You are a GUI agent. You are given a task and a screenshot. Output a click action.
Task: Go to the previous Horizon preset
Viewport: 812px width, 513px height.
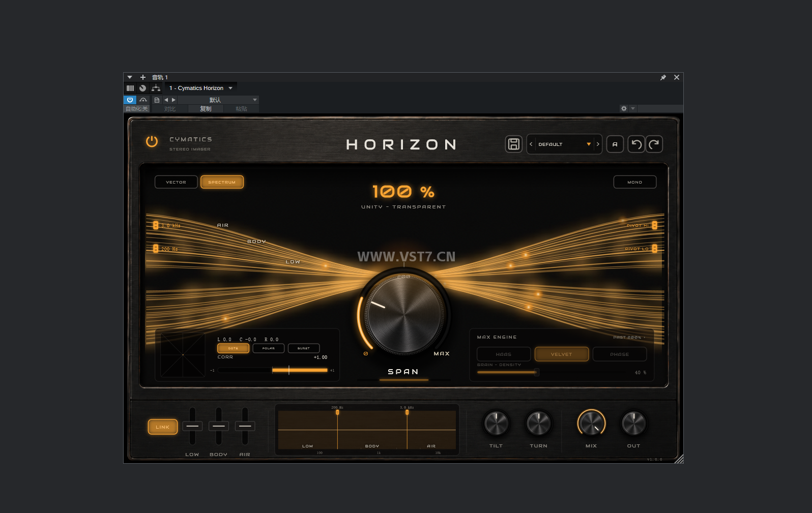(x=531, y=144)
